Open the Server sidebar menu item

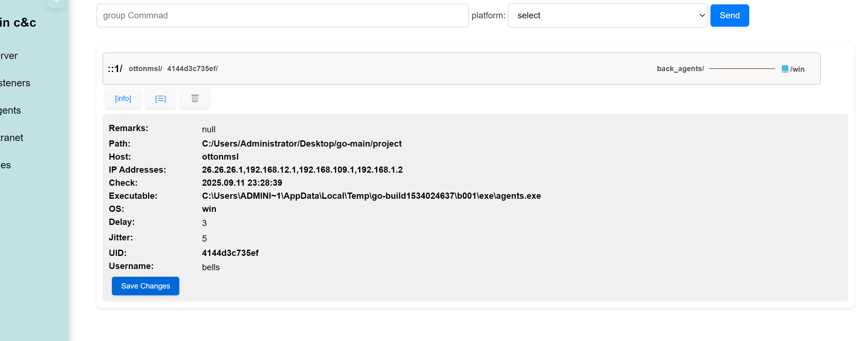[x=9, y=56]
